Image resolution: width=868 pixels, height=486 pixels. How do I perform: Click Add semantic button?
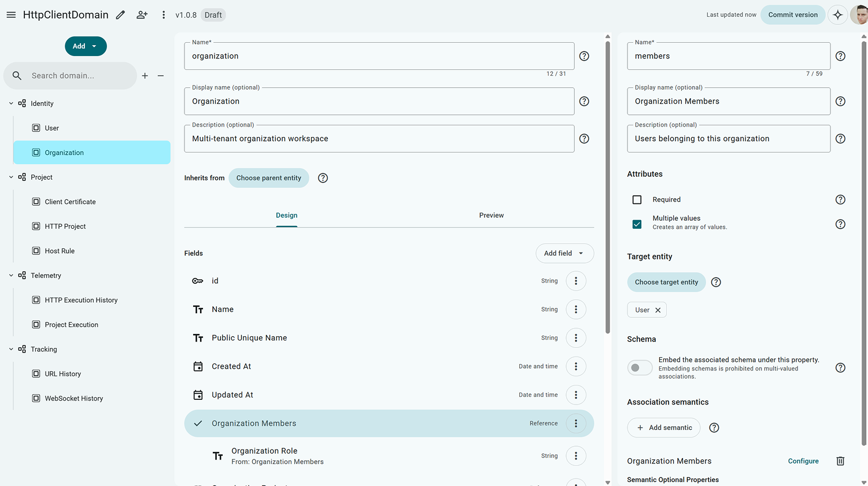[x=664, y=428]
